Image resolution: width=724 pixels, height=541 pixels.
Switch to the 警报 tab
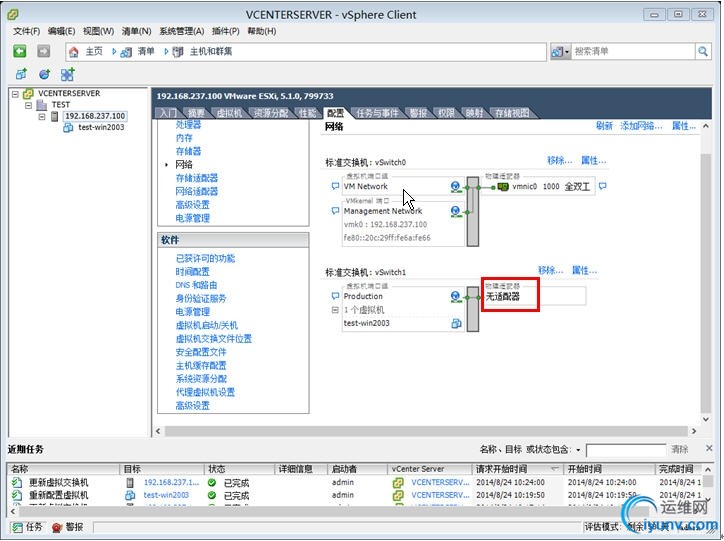pos(418,113)
